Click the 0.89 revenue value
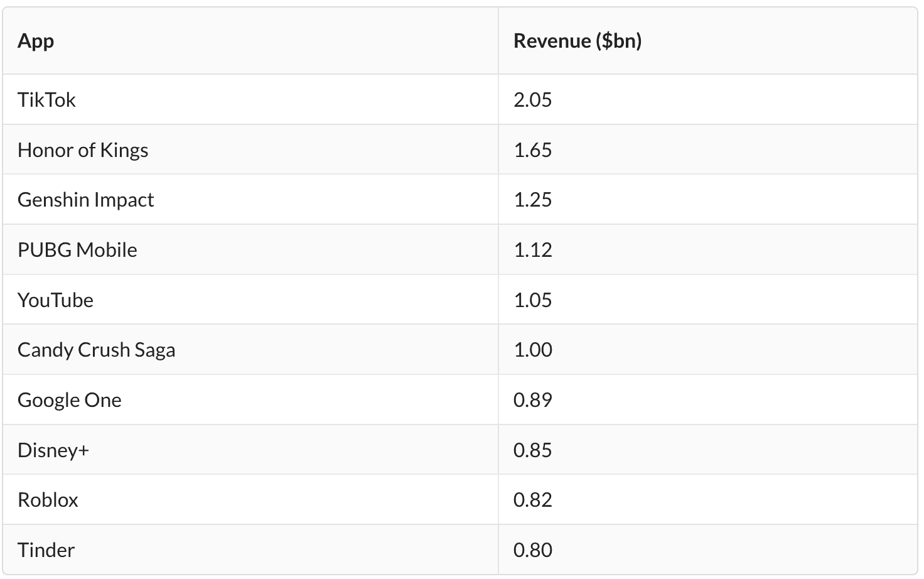This screenshot has width=924, height=579. click(x=532, y=400)
